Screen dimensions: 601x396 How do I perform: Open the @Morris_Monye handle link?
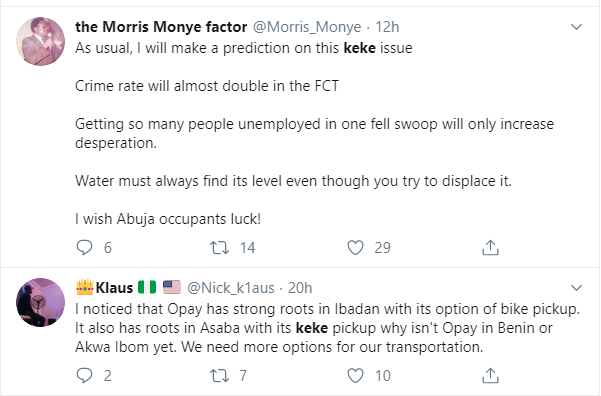click(307, 27)
